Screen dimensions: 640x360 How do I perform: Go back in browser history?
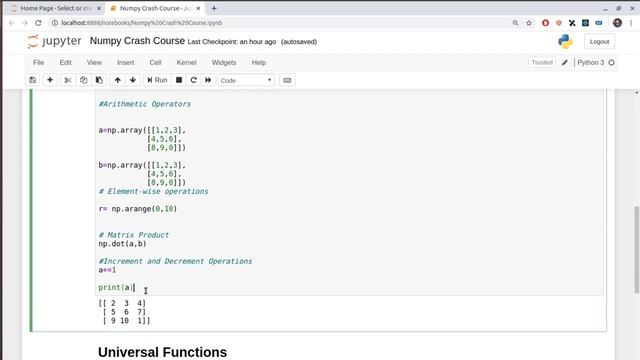coord(11,23)
